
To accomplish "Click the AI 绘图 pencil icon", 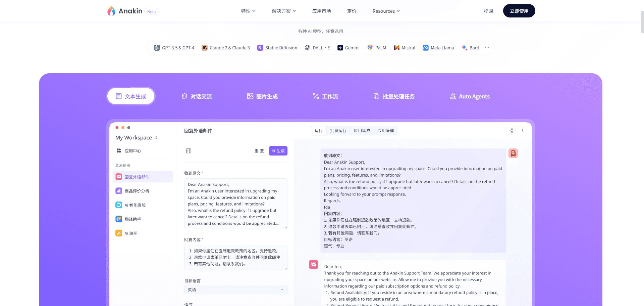I will (x=119, y=233).
